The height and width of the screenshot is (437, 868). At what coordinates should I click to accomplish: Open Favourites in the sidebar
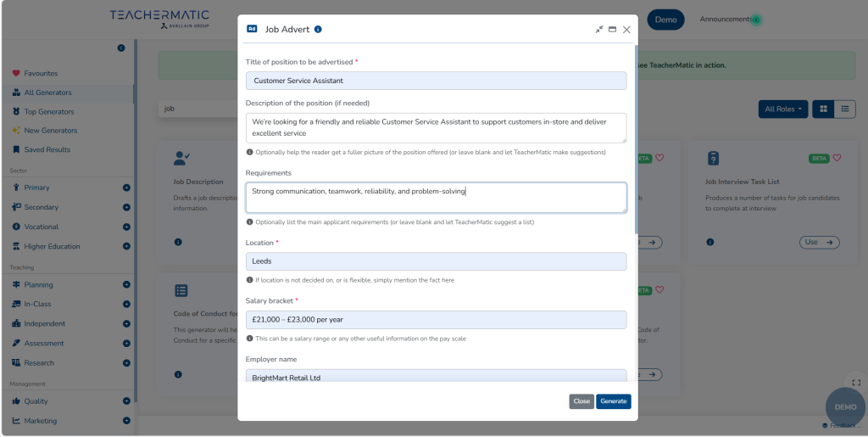coord(41,73)
